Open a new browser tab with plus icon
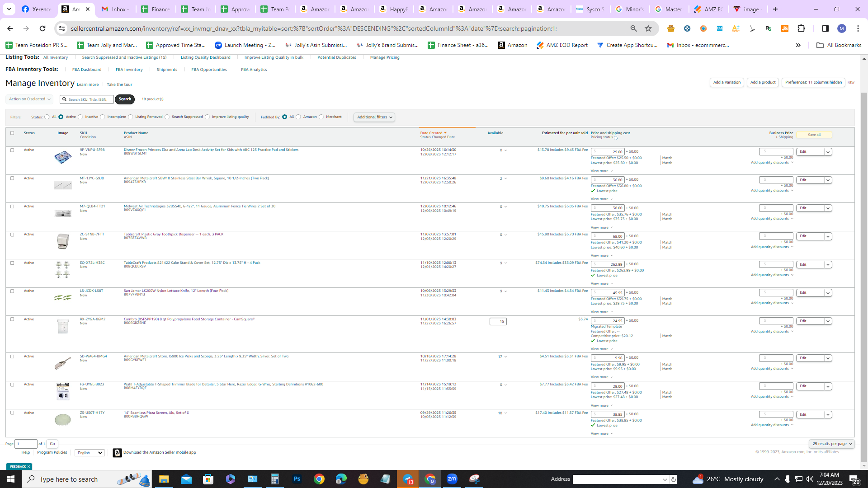 pyautogui.click(x=775, y=9)
